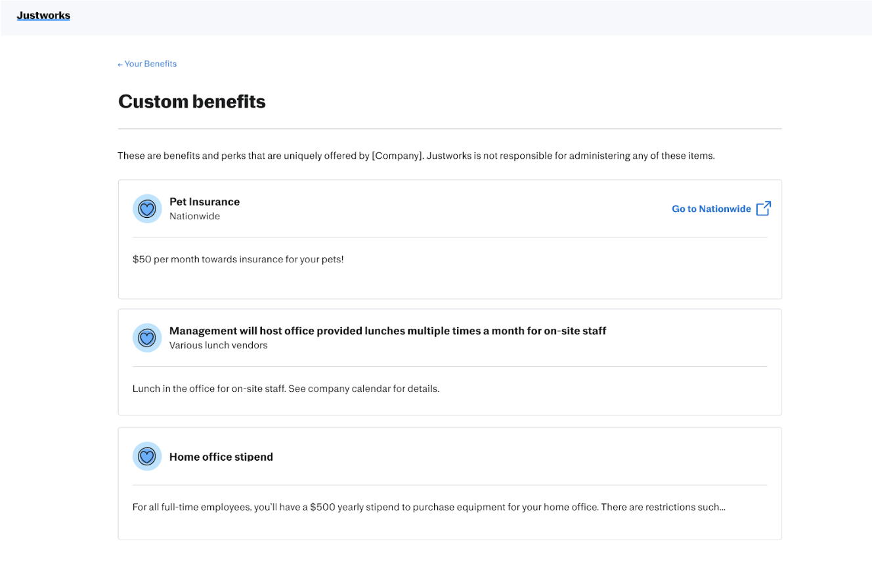The width and height of the screenshot is (872, 588).
Task: Click the blue circle around the Pet Insurance heart
Action: point(147,208)
